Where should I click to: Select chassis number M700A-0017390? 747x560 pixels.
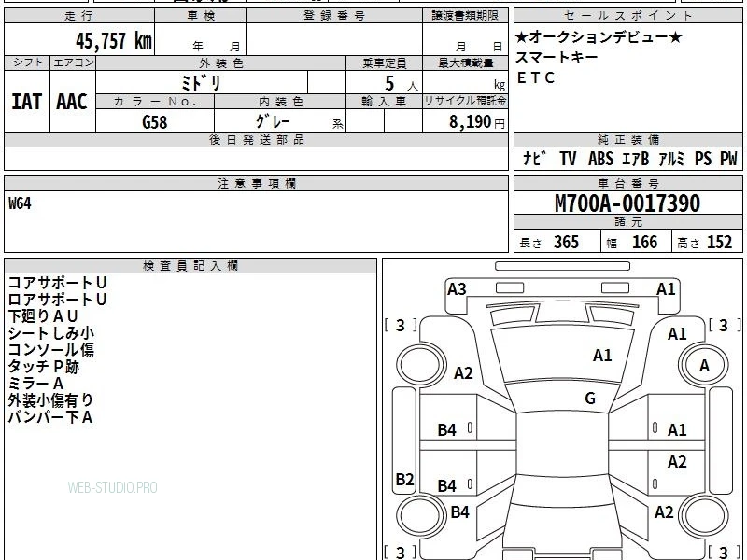pyautogui.click(x=627, y=203)
